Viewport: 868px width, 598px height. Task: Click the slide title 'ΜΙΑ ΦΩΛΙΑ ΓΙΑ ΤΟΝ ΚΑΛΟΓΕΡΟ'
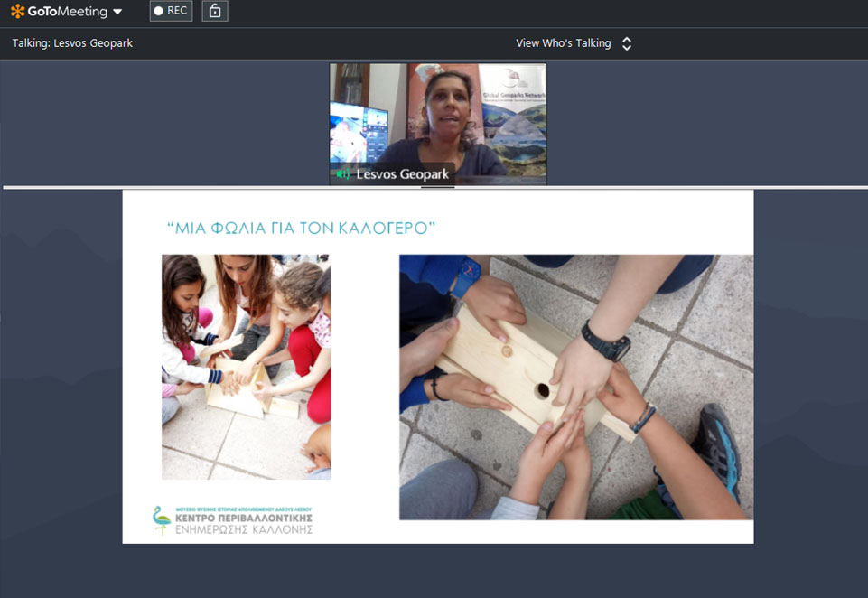(x=302, y=229)
